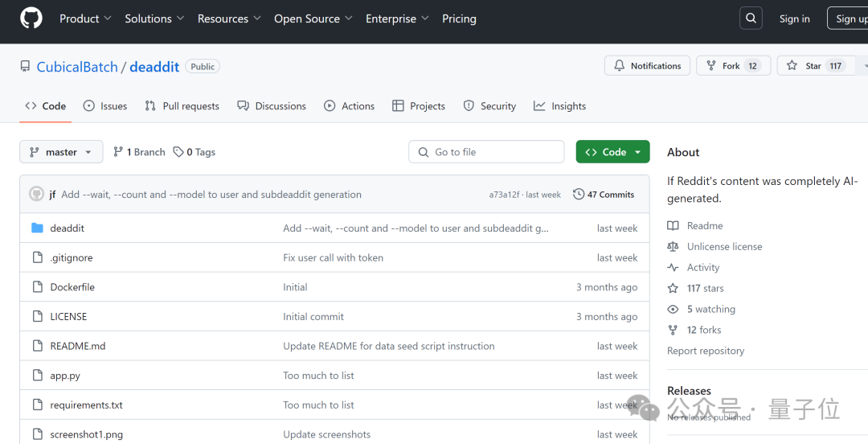868x444 pixels.
Task: Expand the master branch dropdown
Action: 61,152
